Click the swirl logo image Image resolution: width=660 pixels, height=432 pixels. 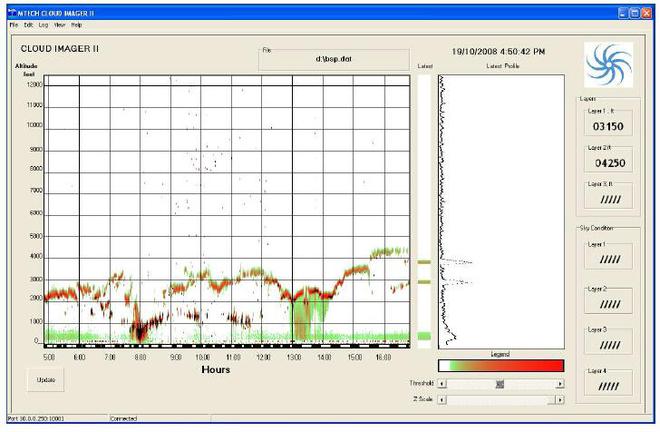point(609,65)
